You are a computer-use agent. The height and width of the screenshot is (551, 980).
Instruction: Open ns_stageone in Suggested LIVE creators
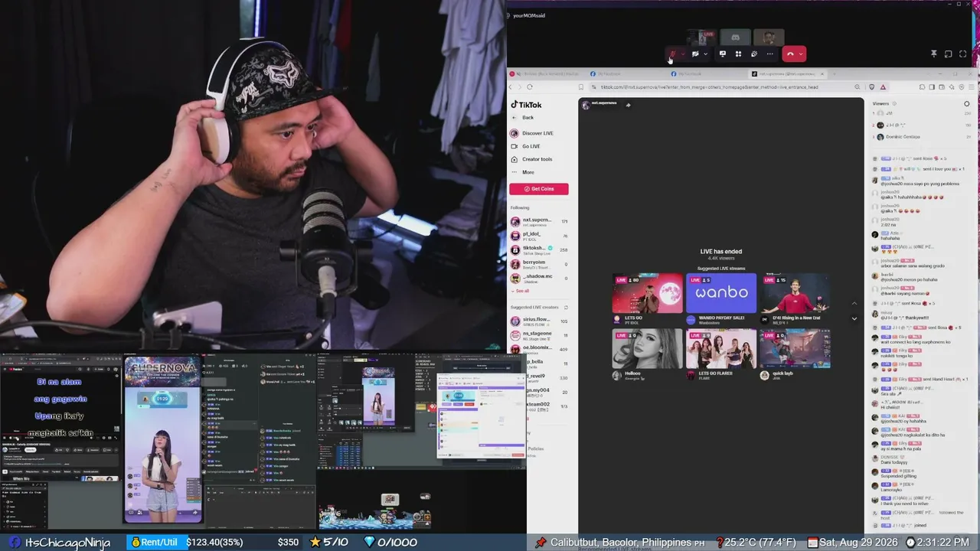pyautogui.click(x=539, y=335)
